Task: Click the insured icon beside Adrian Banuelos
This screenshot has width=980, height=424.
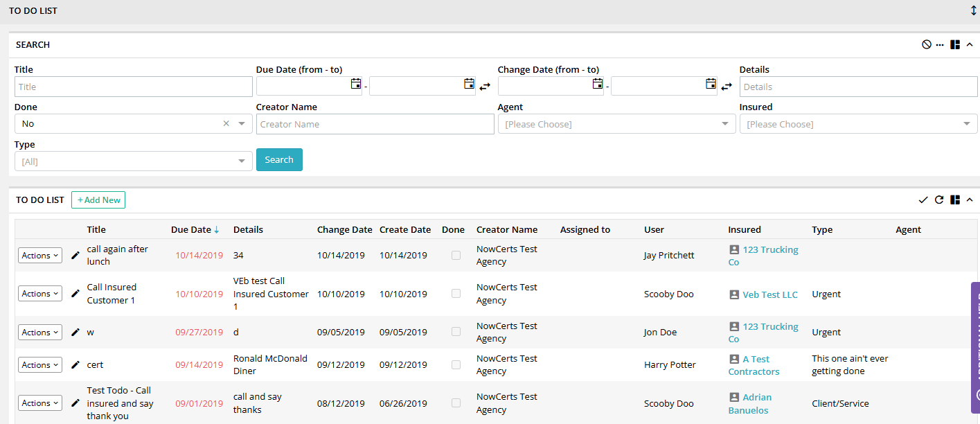Action: [734, 397]
